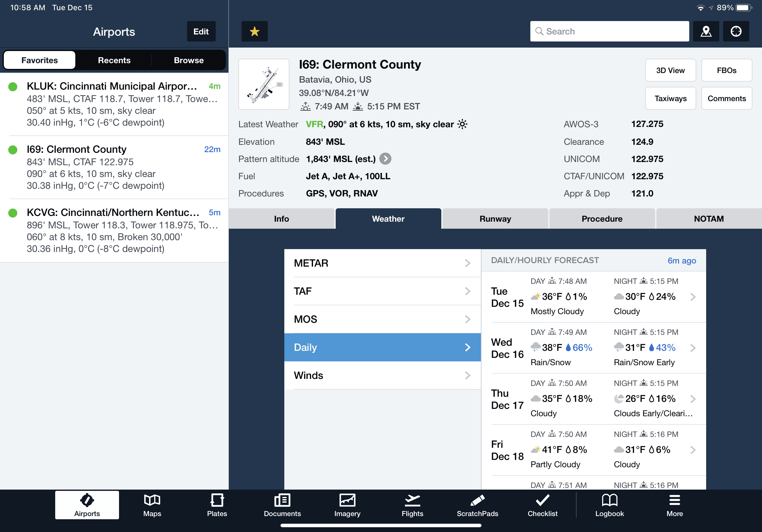The height and width of the screenshot is (532, 762).
Task: Tap the Wed Dec 16 day rain/snow icon
Action: (535, 347)
